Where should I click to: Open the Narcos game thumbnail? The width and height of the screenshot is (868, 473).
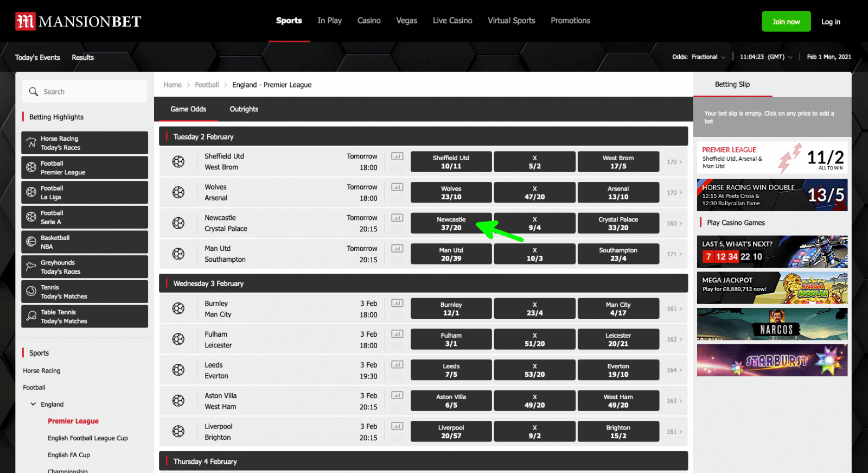coord(772,324)
